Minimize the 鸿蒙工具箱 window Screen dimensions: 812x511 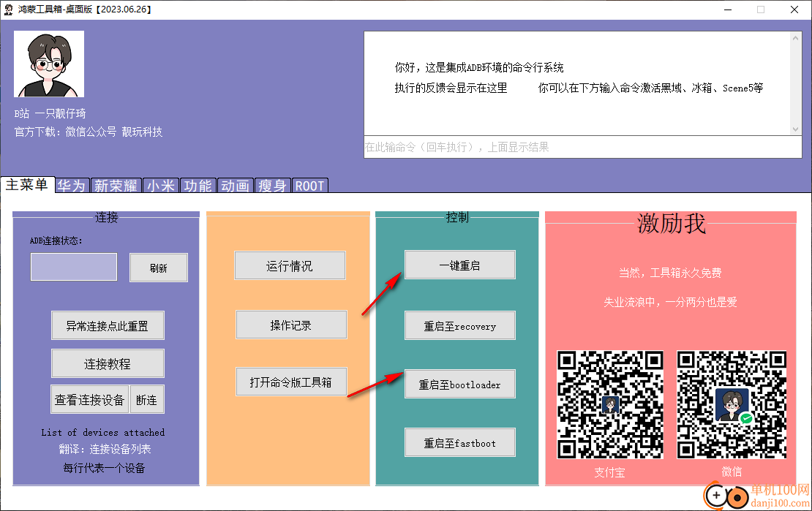[x=728, y=10]
